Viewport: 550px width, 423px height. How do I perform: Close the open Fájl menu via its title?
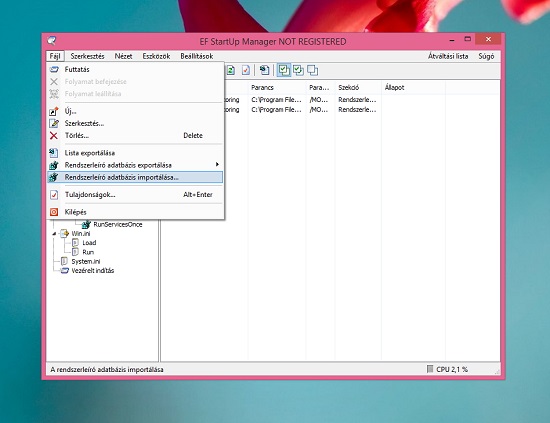point(55,56)
